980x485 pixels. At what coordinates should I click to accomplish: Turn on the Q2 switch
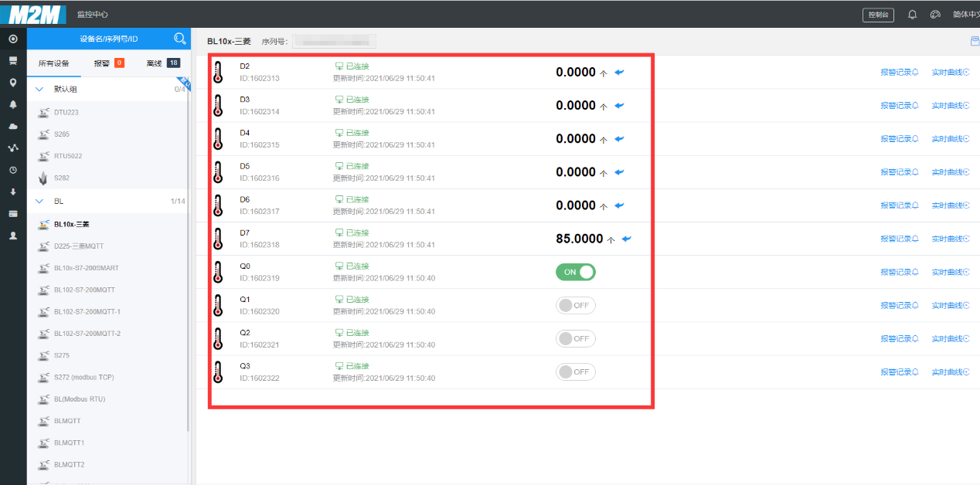pos(576,338)
